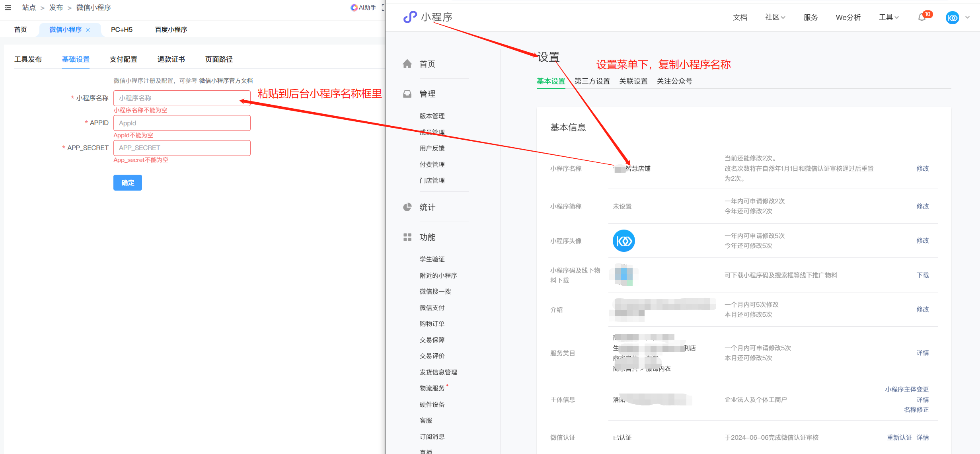The image size is (980, 454).
Task: Click the 管理 inbox icon
Action: 407,94
